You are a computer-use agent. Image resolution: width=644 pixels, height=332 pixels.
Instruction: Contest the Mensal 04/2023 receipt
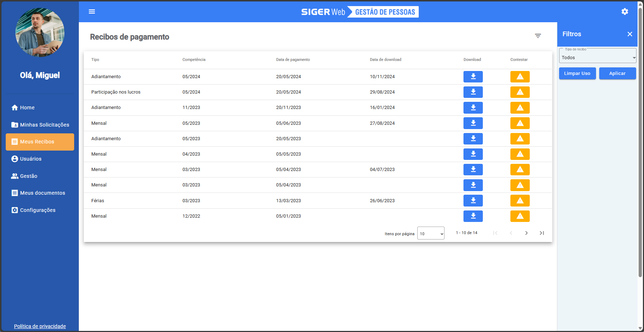(x=520, y=154)
